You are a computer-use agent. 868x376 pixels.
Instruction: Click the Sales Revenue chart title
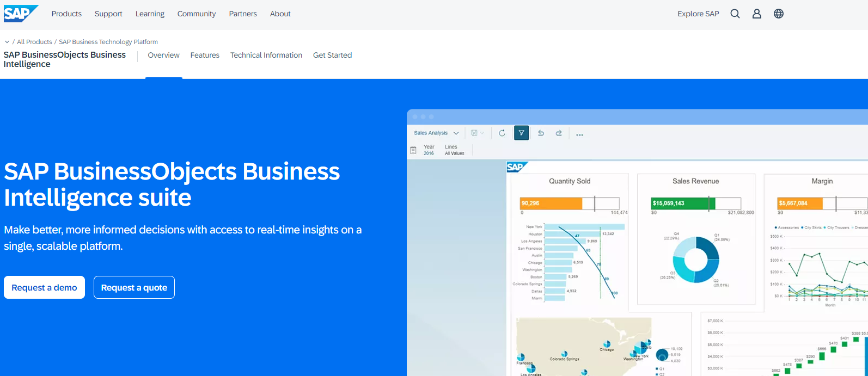pos(695,181)
